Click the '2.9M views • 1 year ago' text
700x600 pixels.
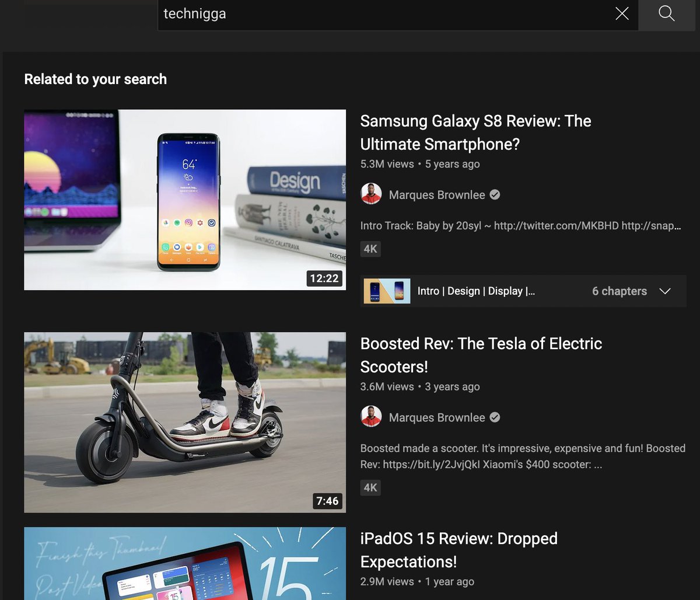417,581
